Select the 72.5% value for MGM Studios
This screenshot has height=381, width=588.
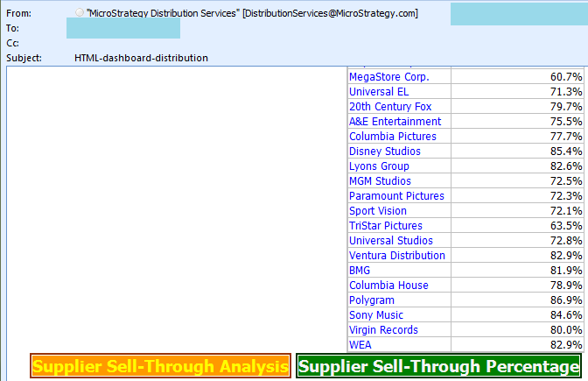(x=566, y=181)
